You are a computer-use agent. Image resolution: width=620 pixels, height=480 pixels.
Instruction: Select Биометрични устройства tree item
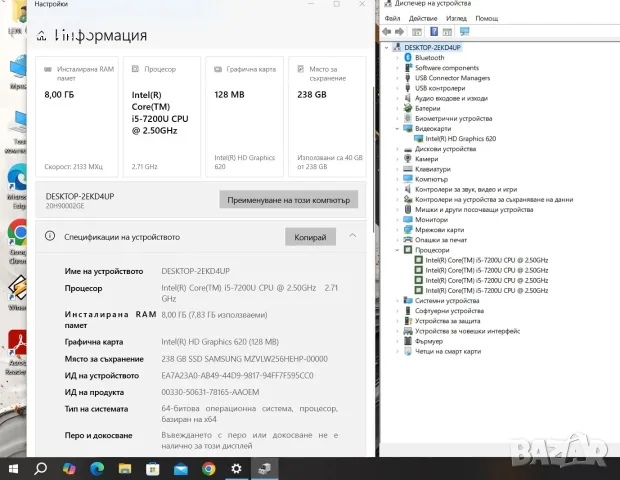pyautogui.click(x=454, y=118)
